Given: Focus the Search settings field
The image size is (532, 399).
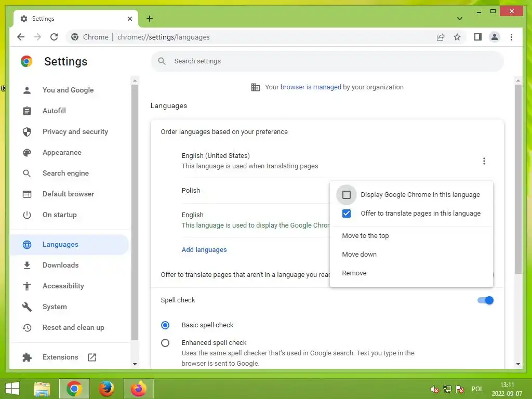Looking at the screenshot, I should tap(327, 61).
